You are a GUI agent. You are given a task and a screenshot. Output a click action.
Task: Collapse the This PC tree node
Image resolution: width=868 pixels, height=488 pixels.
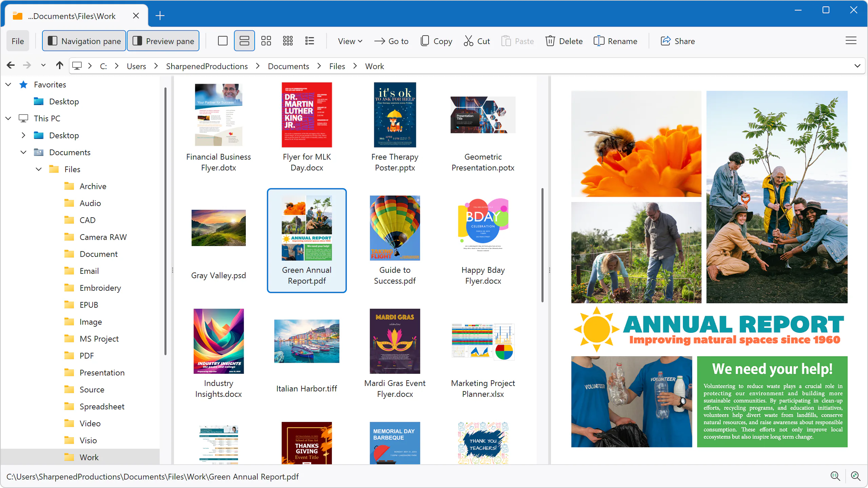(8, 118)
